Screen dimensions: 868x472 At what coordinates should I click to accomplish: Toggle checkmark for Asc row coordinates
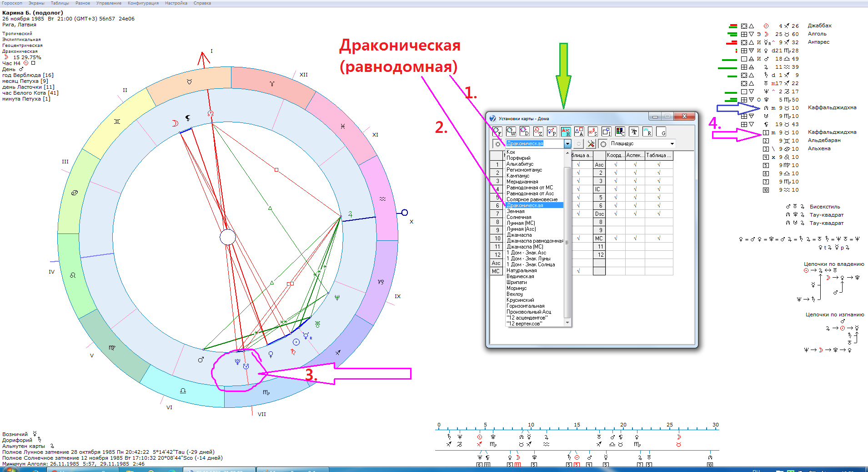[x=616, y=165]
